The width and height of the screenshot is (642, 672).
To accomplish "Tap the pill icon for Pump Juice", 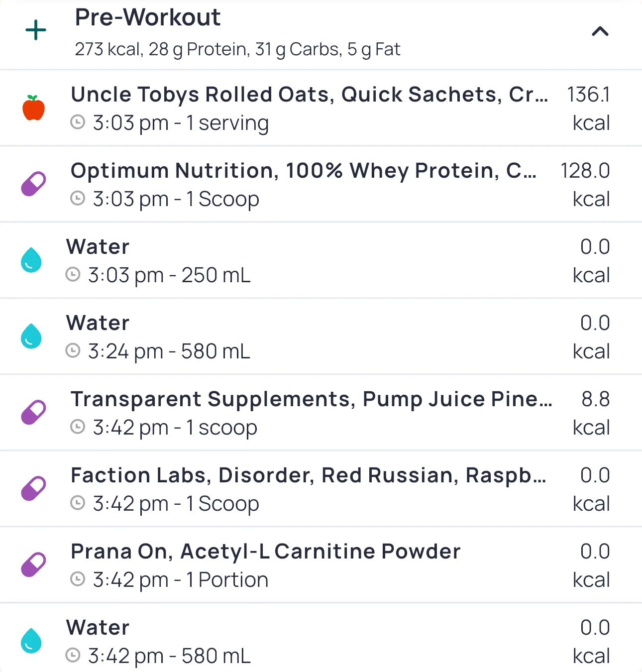I will click(x=33, y=413).
